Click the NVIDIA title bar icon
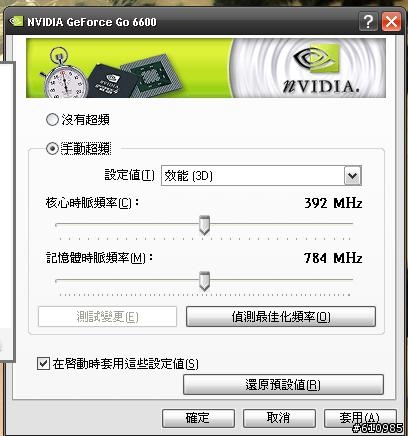The width and height of the screenshot is (408, 436). coord(16,21)
